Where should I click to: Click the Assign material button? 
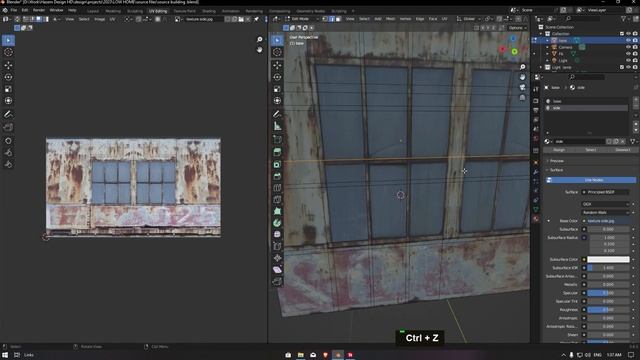[x=559, y=150]
